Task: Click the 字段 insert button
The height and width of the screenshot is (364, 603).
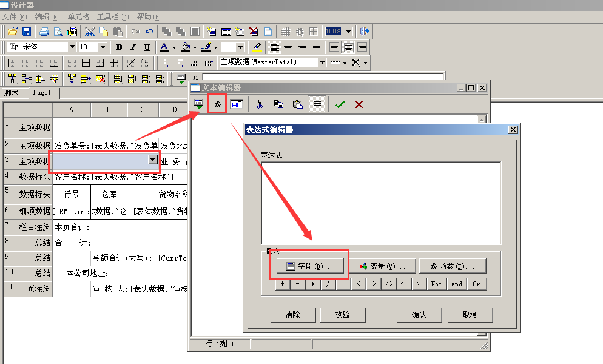Action: [310, 266]
